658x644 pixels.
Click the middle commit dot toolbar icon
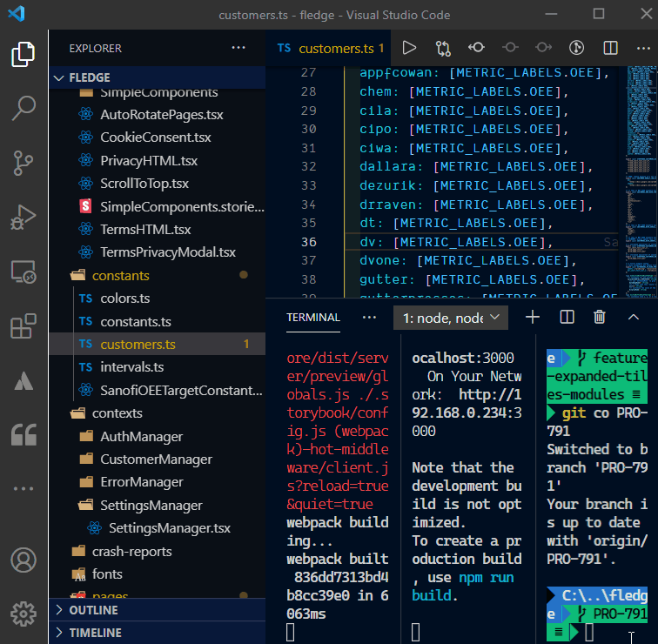point(510,47)
